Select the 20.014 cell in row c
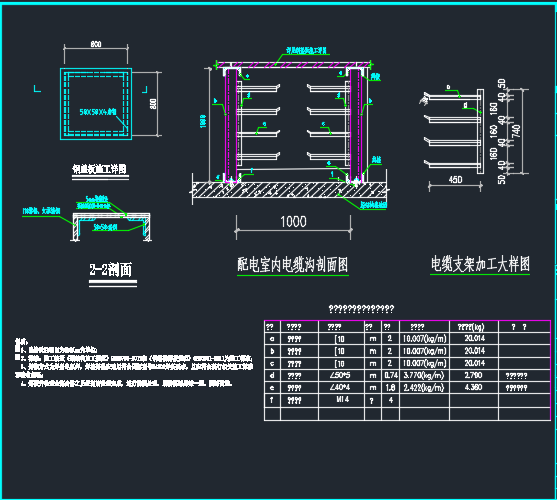 [475, 363]
